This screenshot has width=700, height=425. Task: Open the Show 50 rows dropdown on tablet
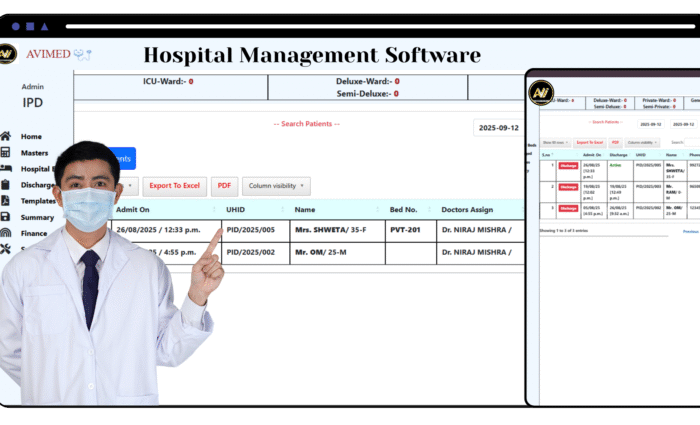pyautogui.click(x=554, y=143)
